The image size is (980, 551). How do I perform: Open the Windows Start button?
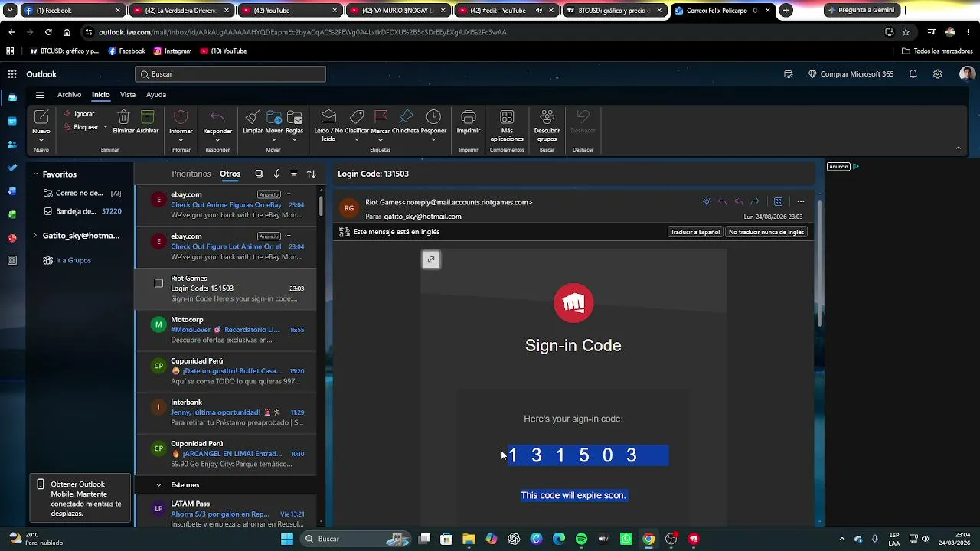[287, 539]
